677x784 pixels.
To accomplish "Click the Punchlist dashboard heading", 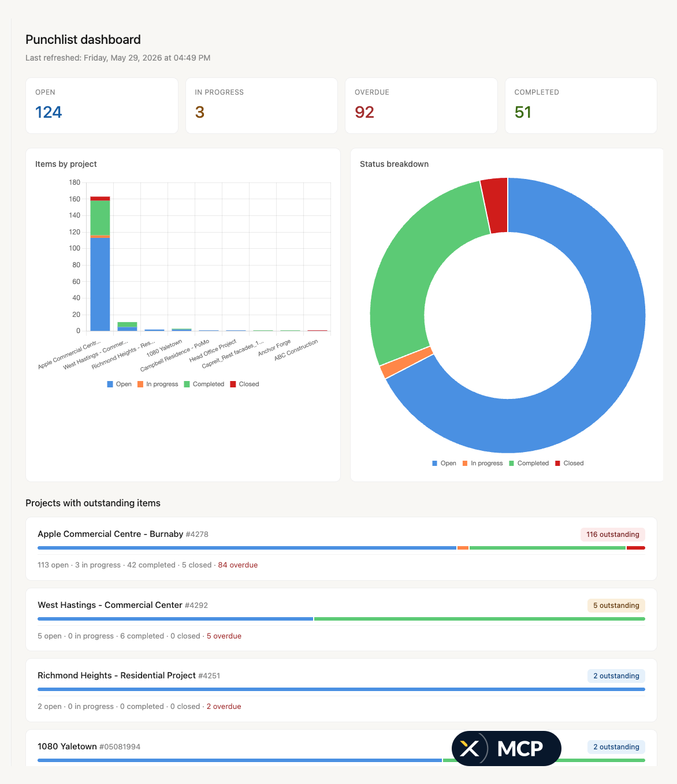I will pyautogui.click(x=83, y=39).
